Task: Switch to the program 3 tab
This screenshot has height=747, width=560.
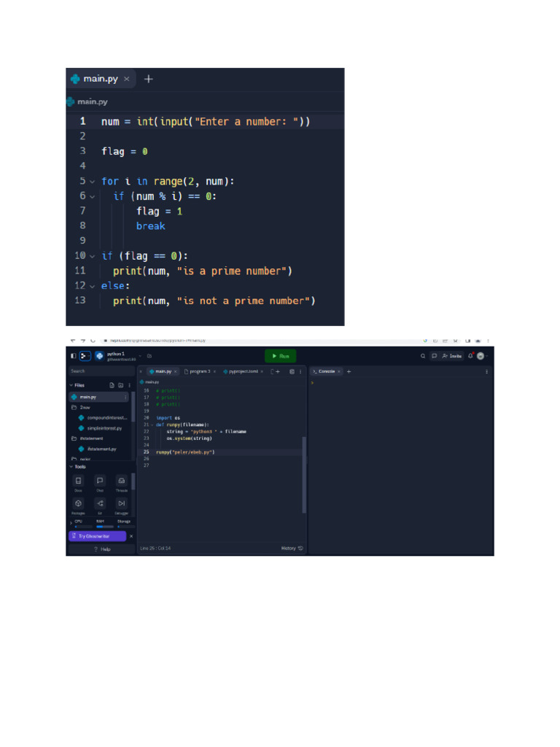Action: [x=198, y=371]
